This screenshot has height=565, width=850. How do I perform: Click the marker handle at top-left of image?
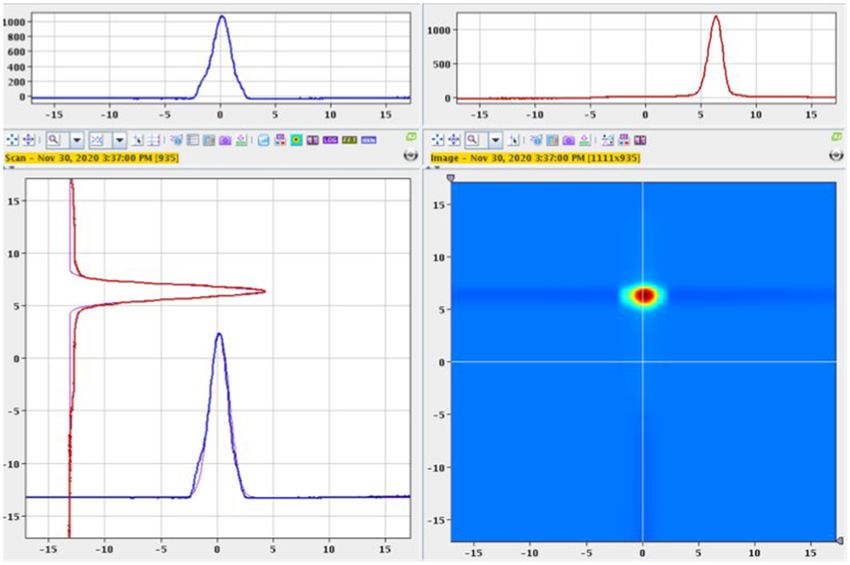point(451,178)
